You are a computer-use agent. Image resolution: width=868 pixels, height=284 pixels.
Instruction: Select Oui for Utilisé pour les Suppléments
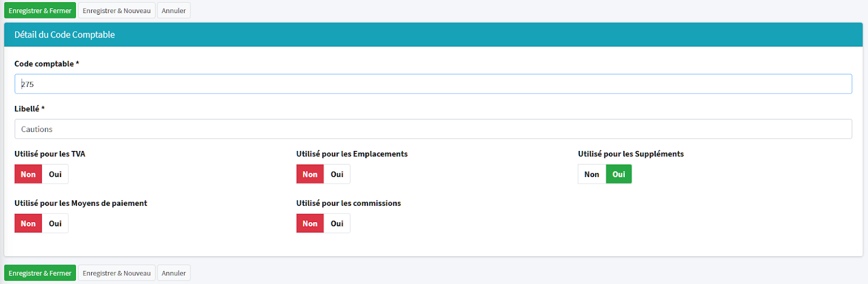coord(618,174)
